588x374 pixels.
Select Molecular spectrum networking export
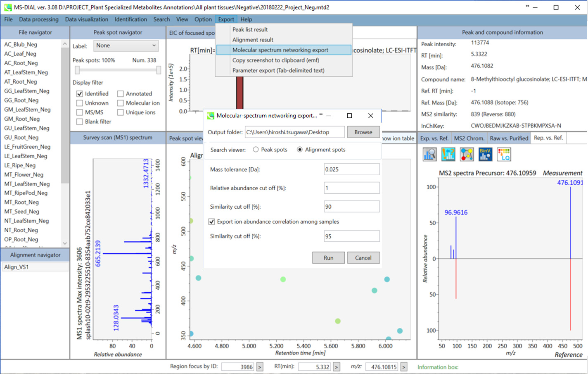(x=284, y=50)
